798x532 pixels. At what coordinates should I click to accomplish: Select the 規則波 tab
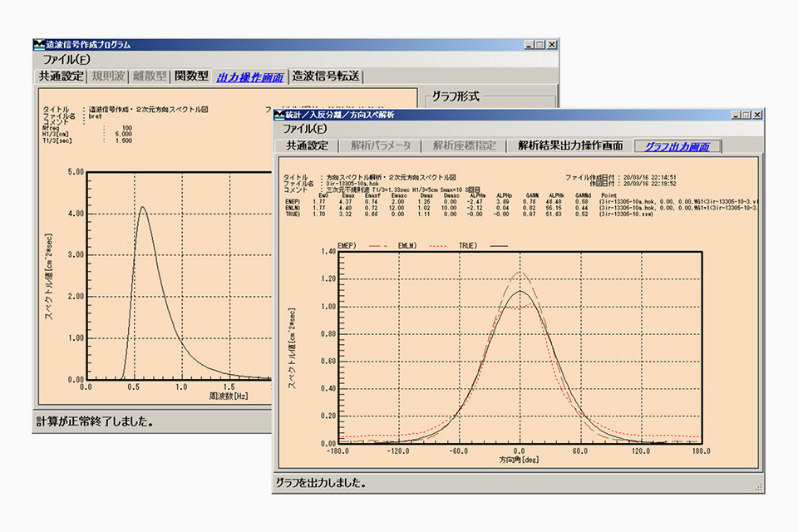tap(108, 76)
